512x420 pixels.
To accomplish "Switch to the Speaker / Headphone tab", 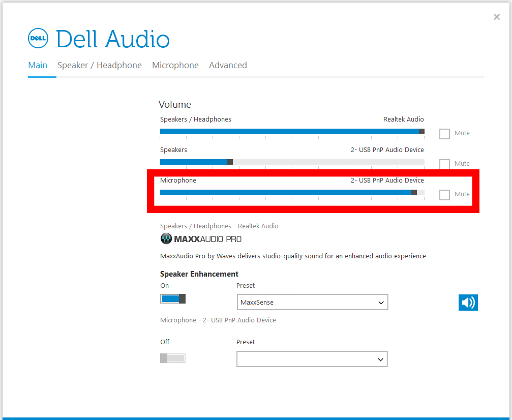I will click(100, 65).
